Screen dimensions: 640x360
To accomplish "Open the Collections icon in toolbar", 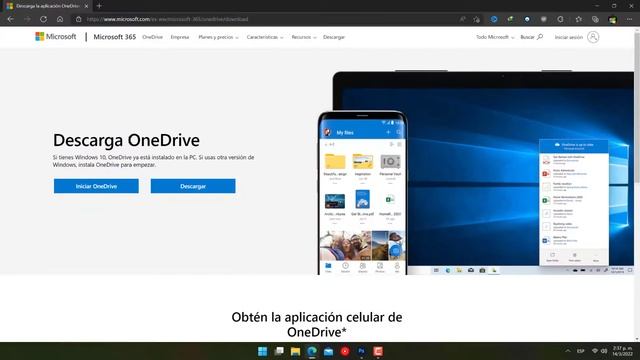I will (595, 19).
